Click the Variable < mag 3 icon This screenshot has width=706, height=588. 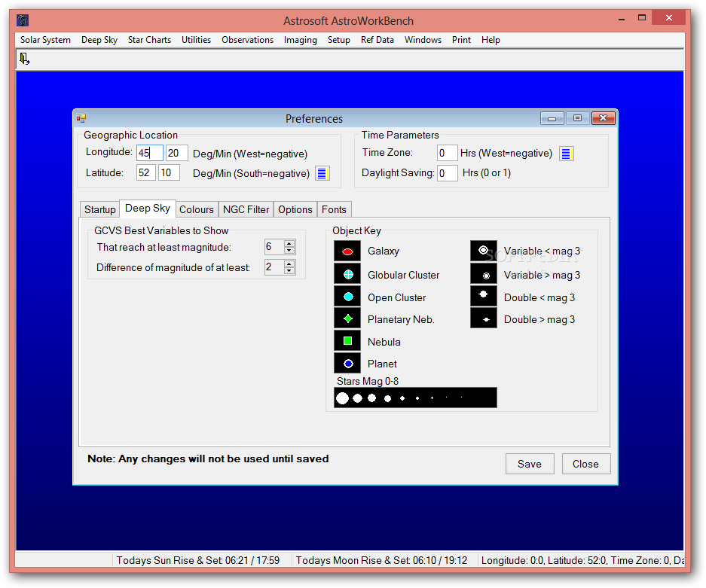484,251
